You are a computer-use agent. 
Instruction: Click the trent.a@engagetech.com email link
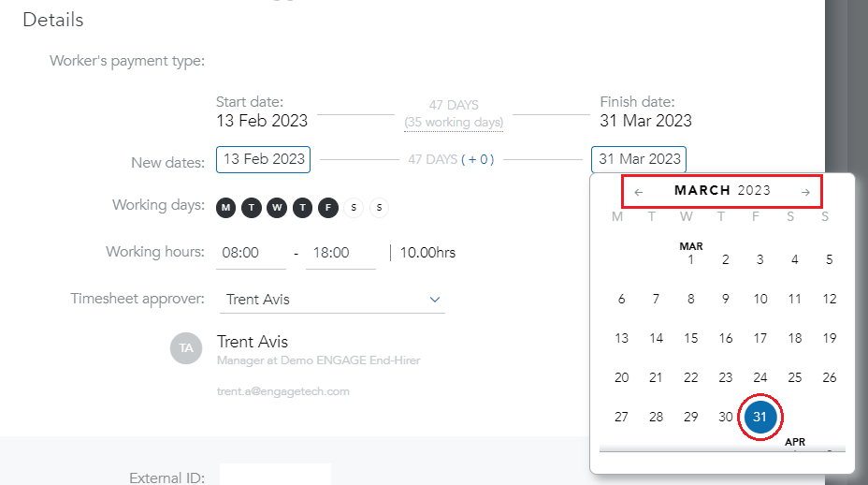click(x=282, y=391)
